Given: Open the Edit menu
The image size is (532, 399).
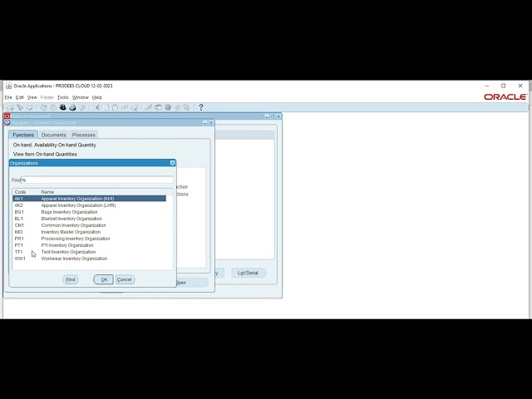Looking at the screenshot, I should click(20, 97).
